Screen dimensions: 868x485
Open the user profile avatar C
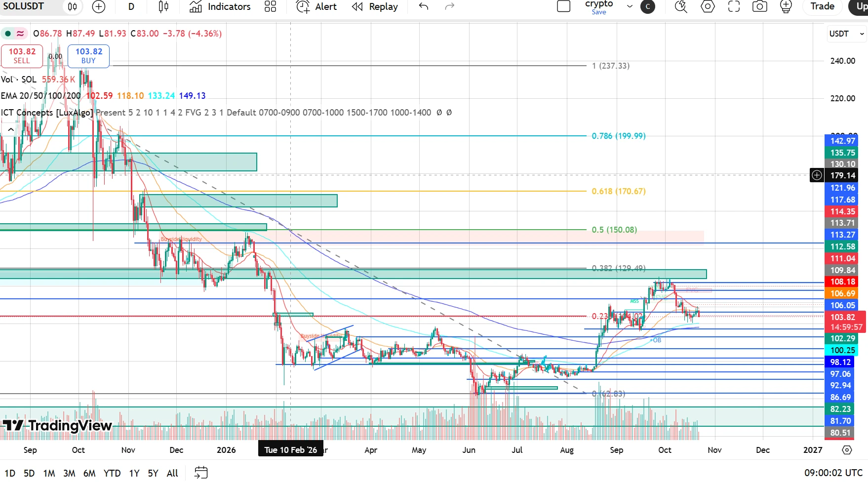point(648,6)
